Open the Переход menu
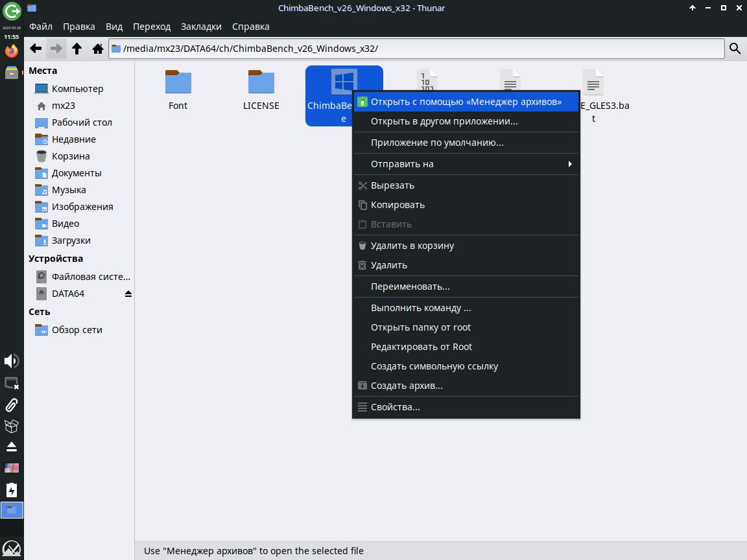This screenshot has height=560, width=747. 152,27
